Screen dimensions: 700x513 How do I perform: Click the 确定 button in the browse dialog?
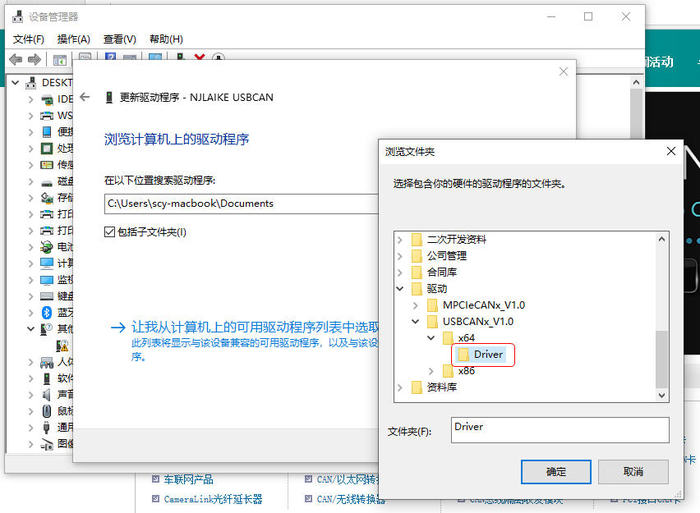pyautogui.click(x=556, y=472)
